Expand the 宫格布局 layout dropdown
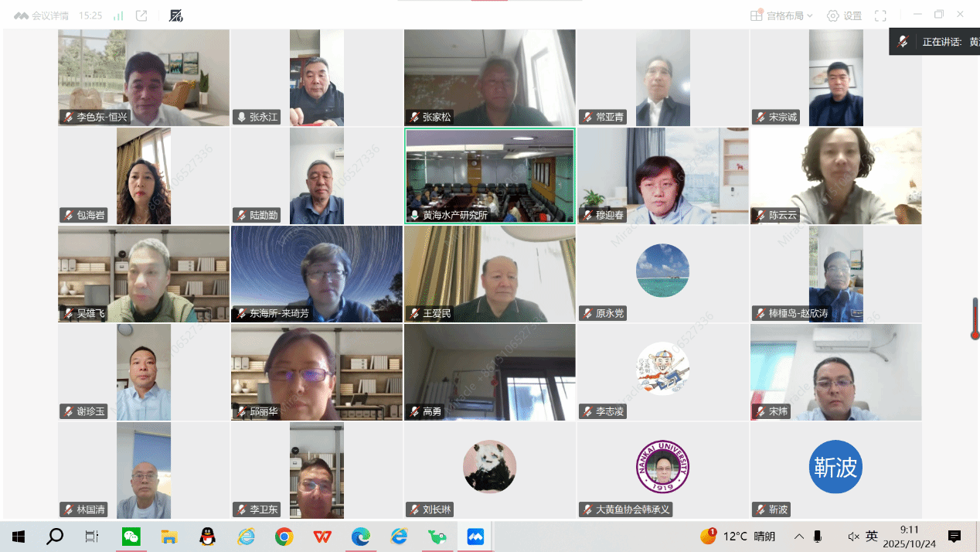This screenshot has height=552, width=980. pos(781,15)
